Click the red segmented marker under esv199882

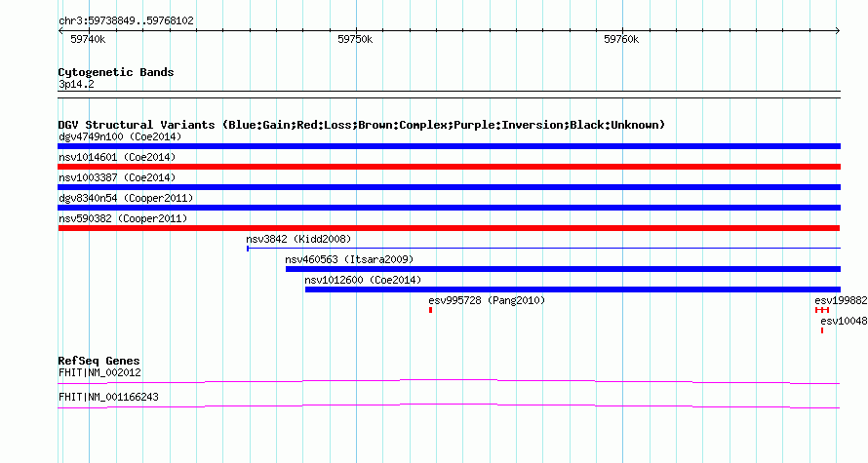(x=822, y=310)
